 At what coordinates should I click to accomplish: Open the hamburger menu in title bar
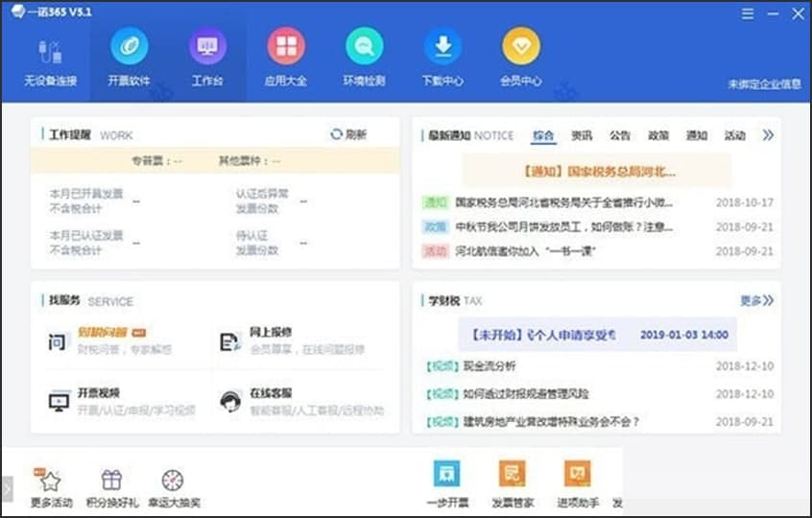click(x=748, y=13)
